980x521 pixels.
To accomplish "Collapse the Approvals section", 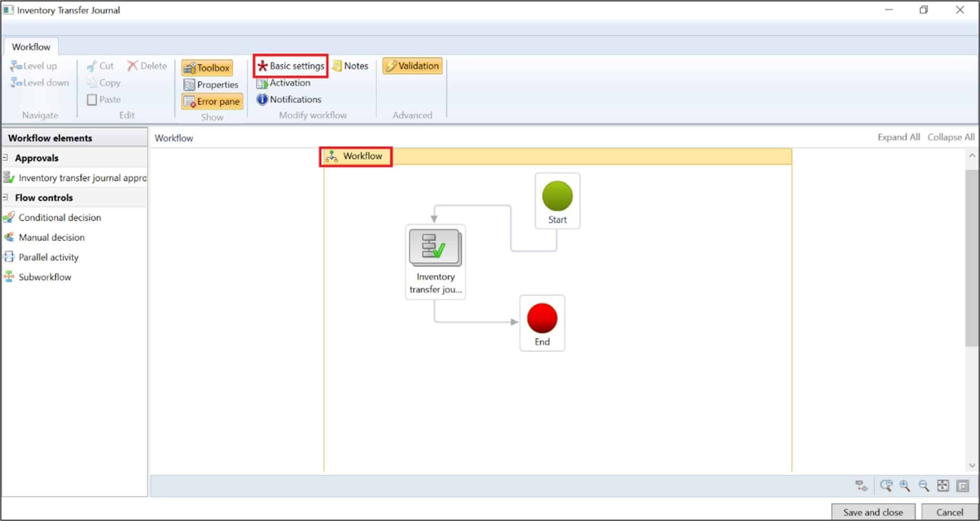I will (6, 157).
